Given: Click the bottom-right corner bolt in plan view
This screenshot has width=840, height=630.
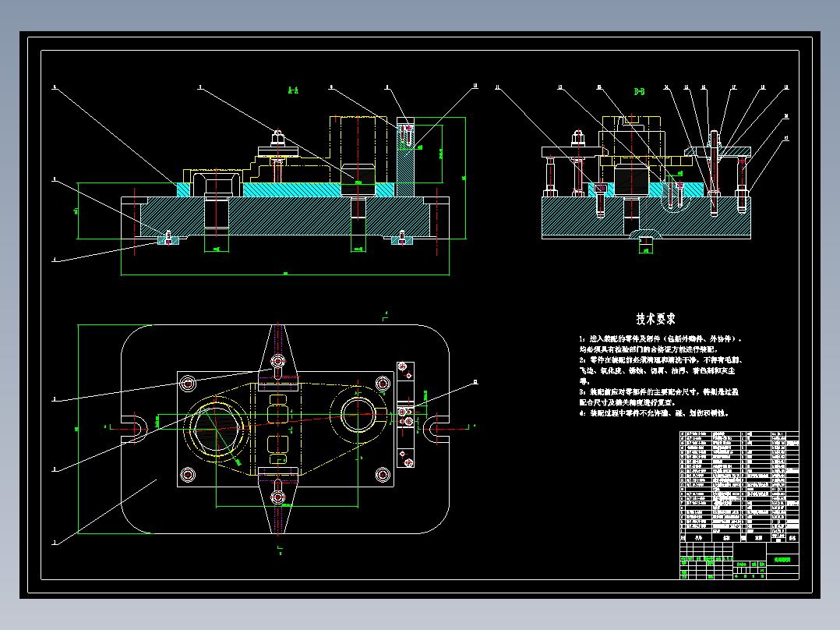Looking at the screenshot, I should (x=383, y=475).
